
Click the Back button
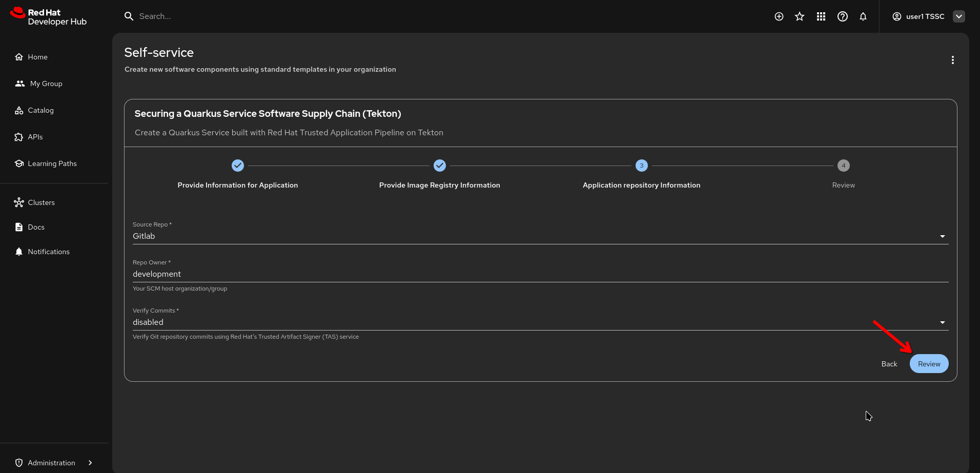coord(889,364)
